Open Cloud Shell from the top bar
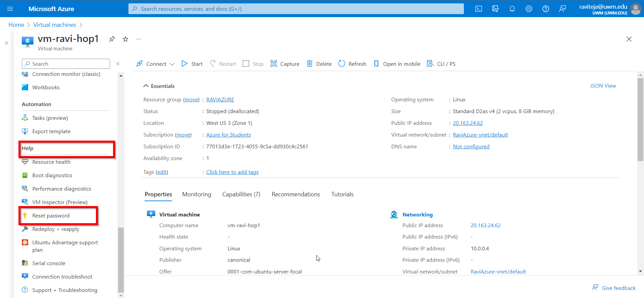Image resolution: width=644 pixels, height=298 pixels. (x=478, y=9)
